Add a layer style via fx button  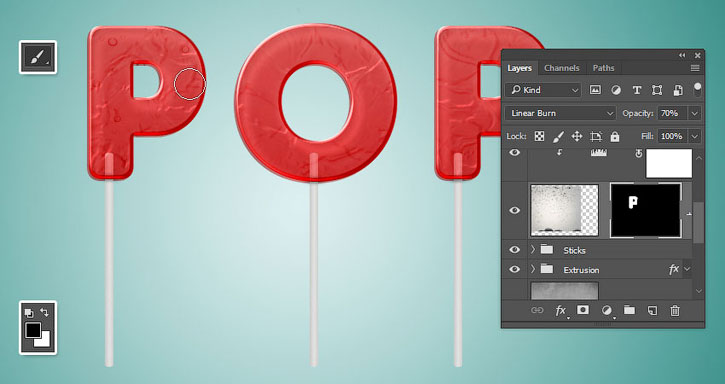coord(561,311)
